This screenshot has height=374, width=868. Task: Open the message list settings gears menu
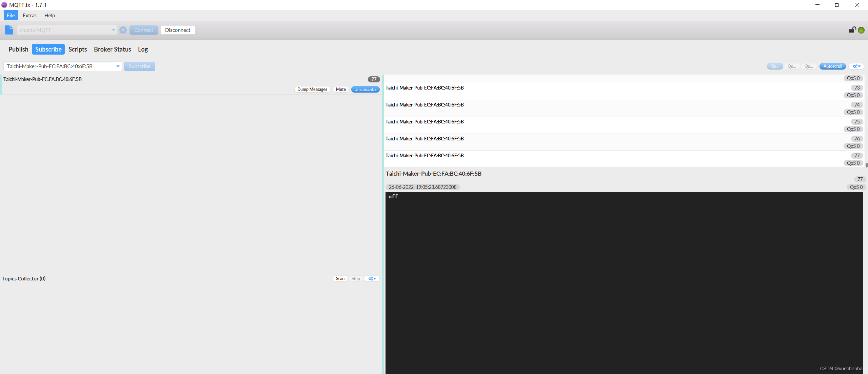(x=856, y=66)
